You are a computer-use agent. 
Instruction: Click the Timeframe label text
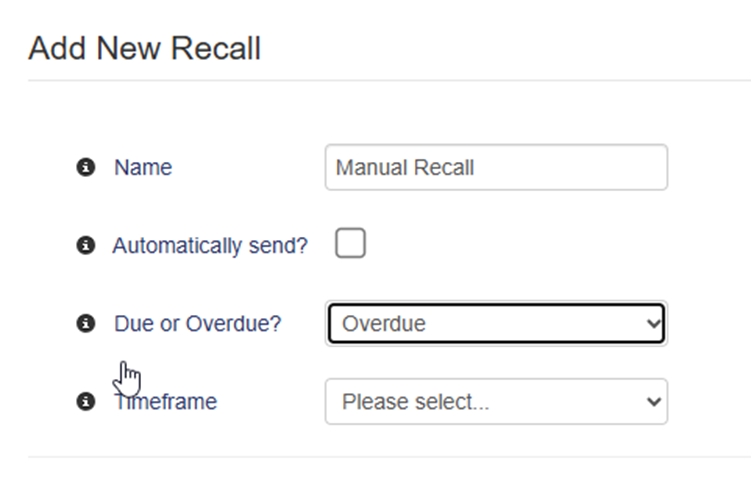pyautogui.click(x=170, y=402)
